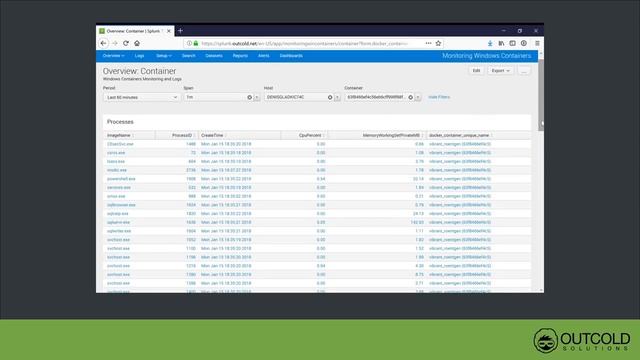Click the csrss.exe process entry
Screen dimensions: 640x360
116,153
